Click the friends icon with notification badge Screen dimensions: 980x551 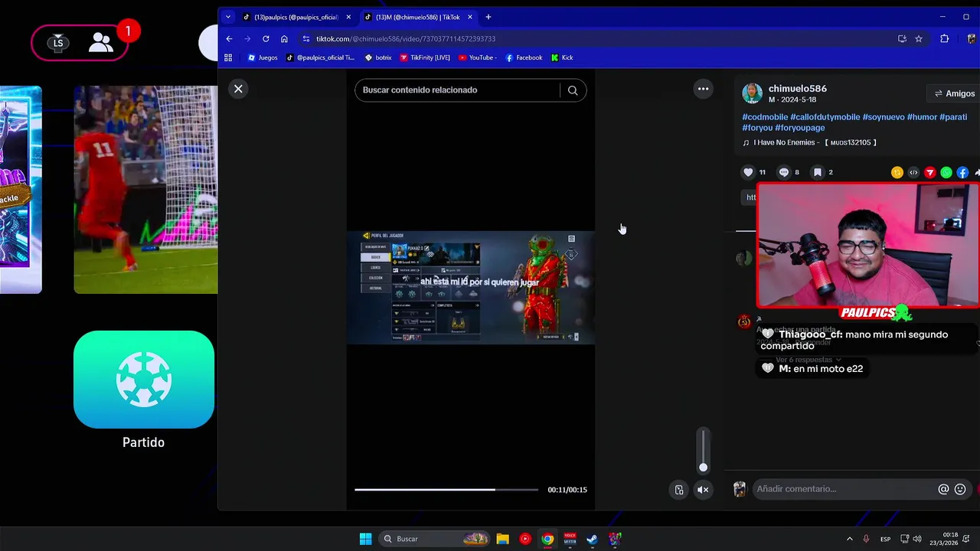tap(100, 43)
